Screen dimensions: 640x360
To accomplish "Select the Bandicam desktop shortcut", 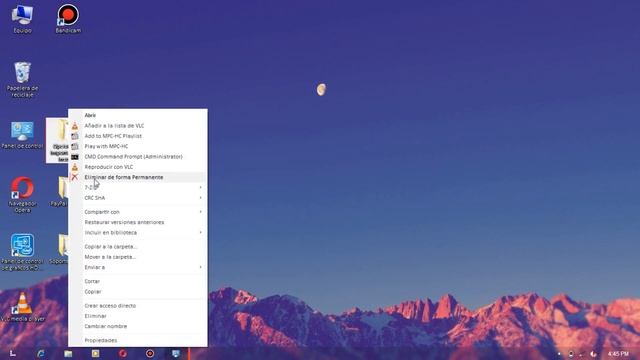I will [68, 19].
